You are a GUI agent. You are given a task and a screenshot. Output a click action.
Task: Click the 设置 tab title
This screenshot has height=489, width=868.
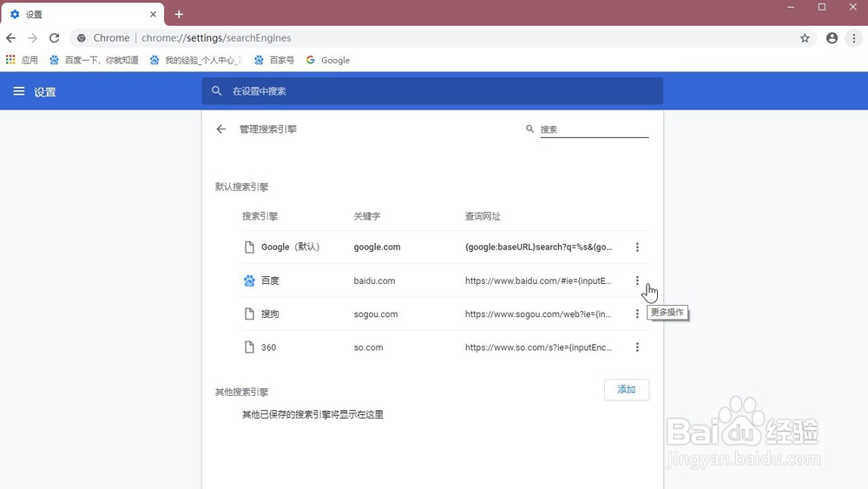pyautogui.click(x=34, y=15)
